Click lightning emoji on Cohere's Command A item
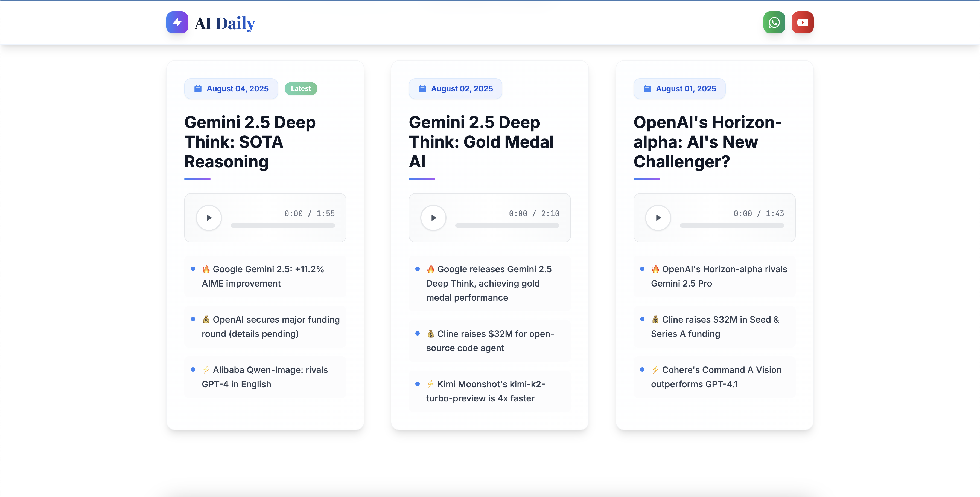Viewport: 980px width, 497px height. (x=655, y=370)
